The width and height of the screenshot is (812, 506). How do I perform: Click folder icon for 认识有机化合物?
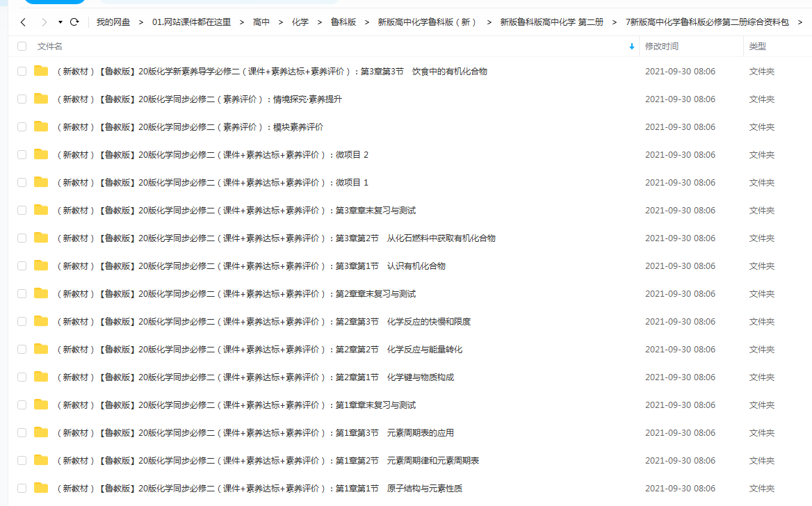[41, 266]
